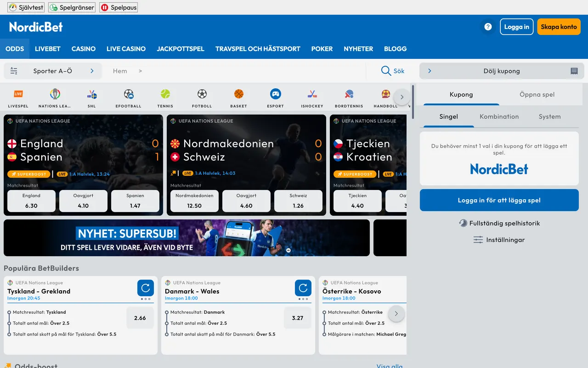This screenshot has height=368, width=588.
Task: Open JACKPOTTSPEL menu item
Action: (x=181, y=49)
